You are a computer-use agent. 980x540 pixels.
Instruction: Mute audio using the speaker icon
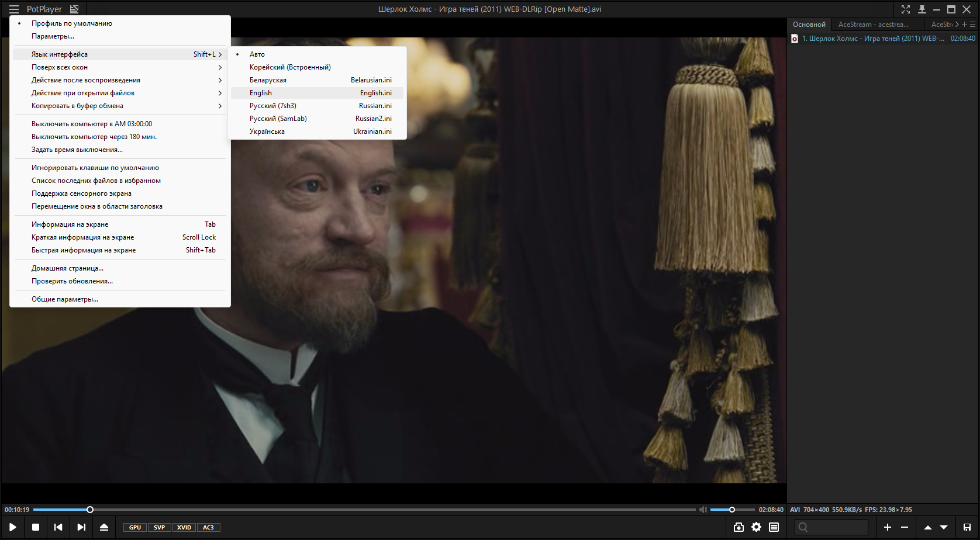coord(703,510)
